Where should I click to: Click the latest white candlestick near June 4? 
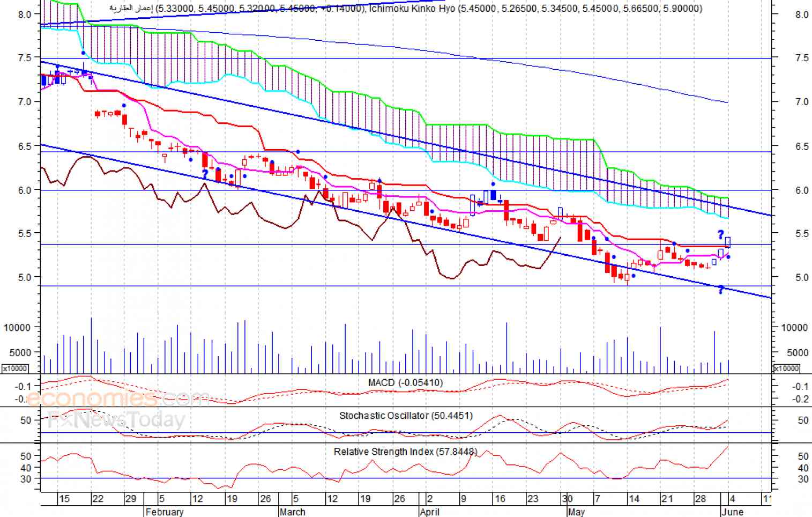coord(728,242)
